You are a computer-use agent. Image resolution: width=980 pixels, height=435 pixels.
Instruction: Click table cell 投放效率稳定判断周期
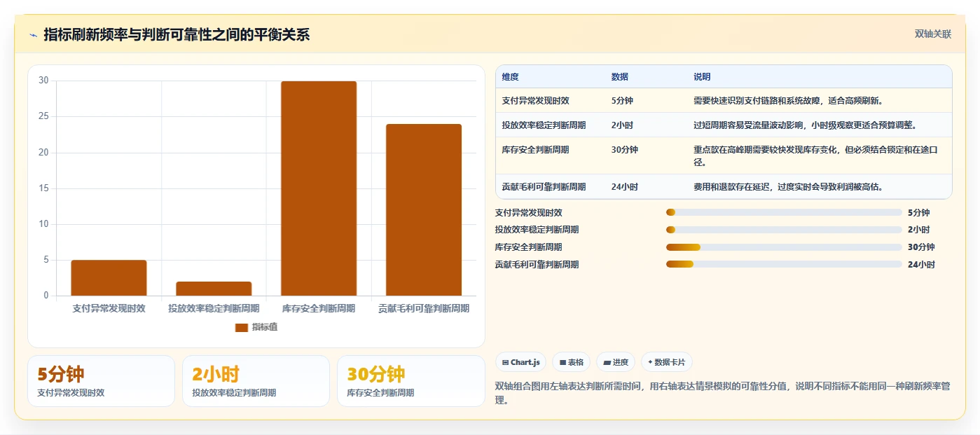click(x=544, y=125)
